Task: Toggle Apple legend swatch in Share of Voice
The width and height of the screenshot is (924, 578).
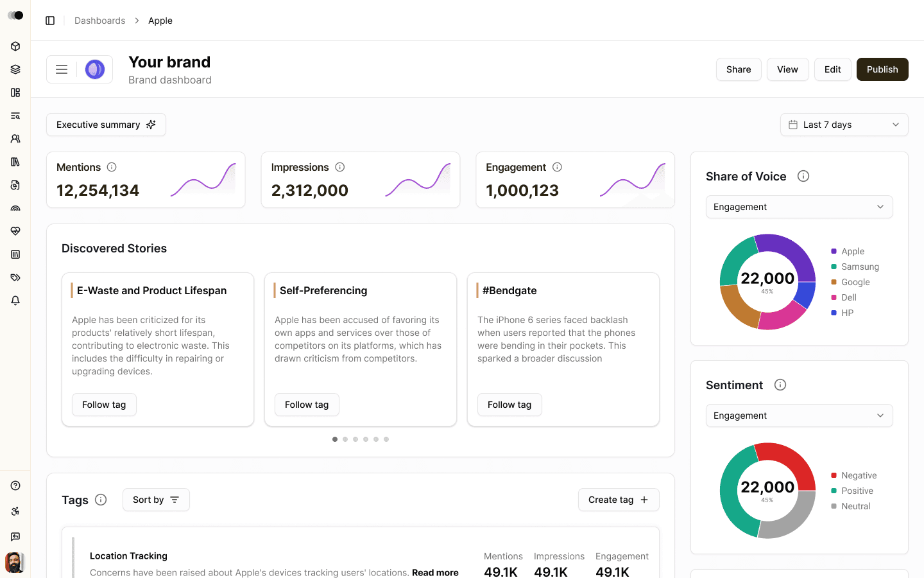Action: (x=834, y=251)
